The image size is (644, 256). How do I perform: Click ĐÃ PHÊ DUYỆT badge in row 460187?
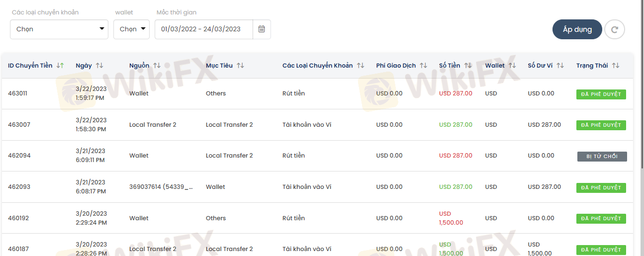(601, 250)
